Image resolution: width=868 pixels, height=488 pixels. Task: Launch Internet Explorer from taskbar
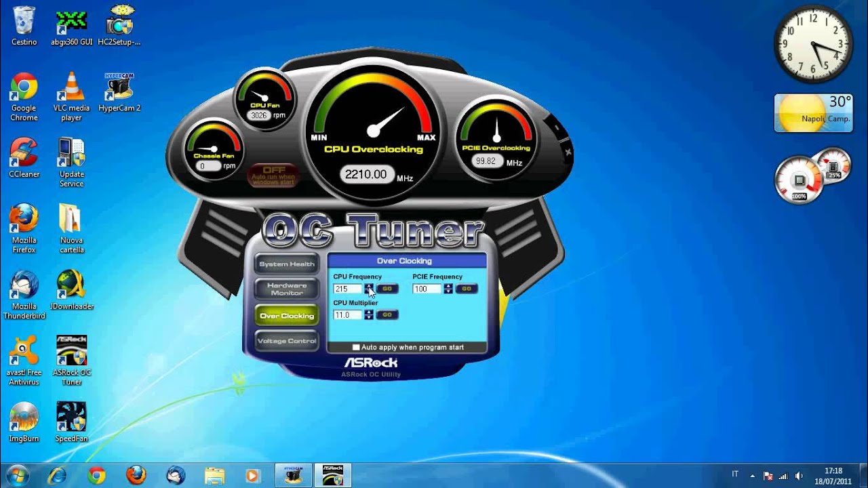[x=57, y=475]
